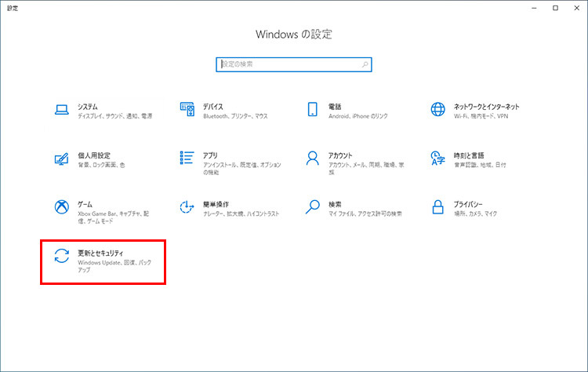
Task: Select the プライバシー lock icon
Action: point(437,207)
